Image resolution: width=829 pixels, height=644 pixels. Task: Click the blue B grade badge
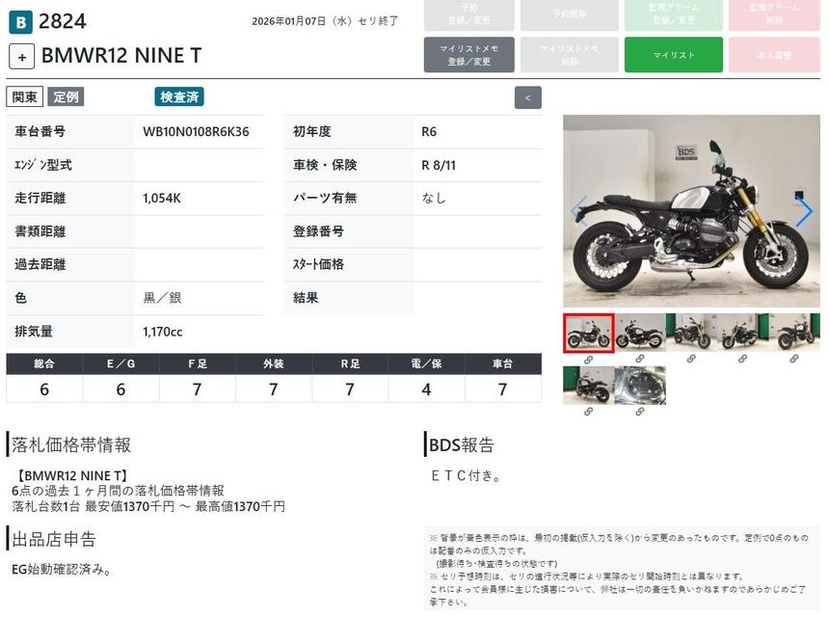(x=20, y=22)
